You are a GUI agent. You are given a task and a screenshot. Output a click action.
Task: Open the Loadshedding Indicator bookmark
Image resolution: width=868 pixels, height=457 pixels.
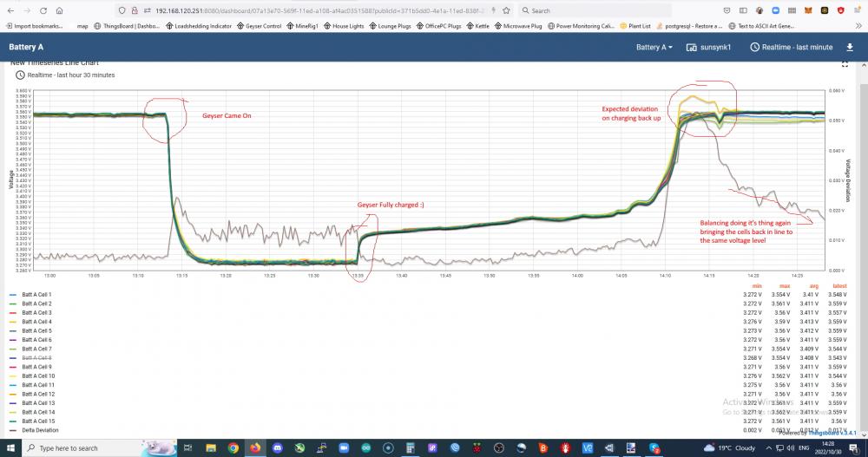198,26
